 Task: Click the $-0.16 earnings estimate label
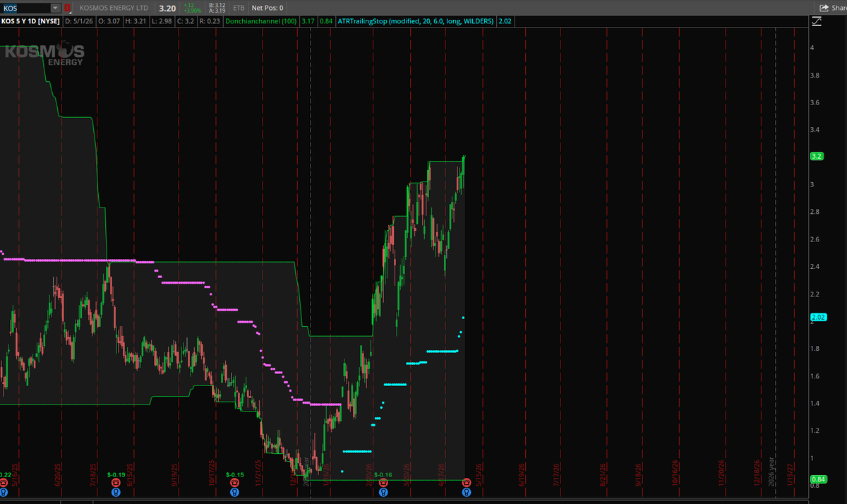(x=383, y=474)
